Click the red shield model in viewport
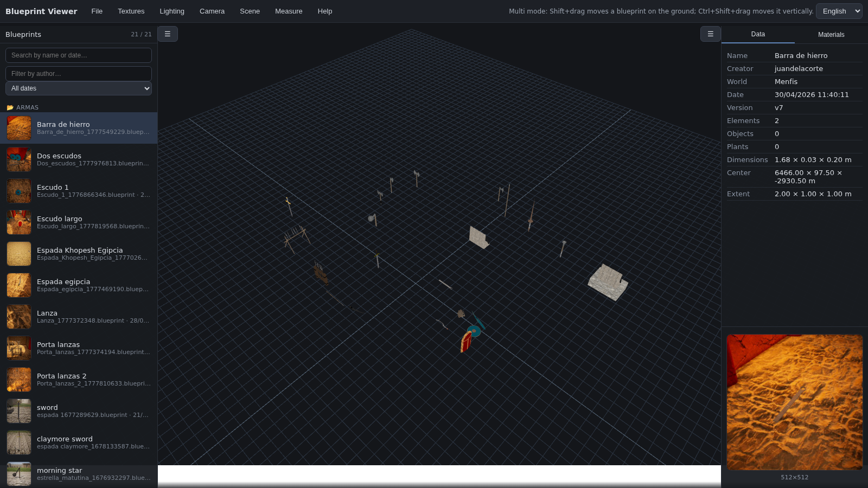This screenshot has width=868, height=488. 466,342
